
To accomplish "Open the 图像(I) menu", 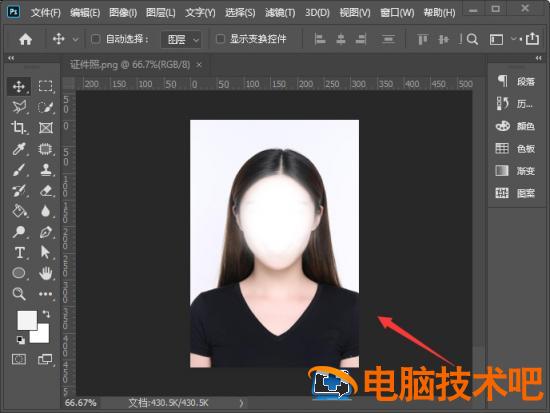I will tap(123, 13).
